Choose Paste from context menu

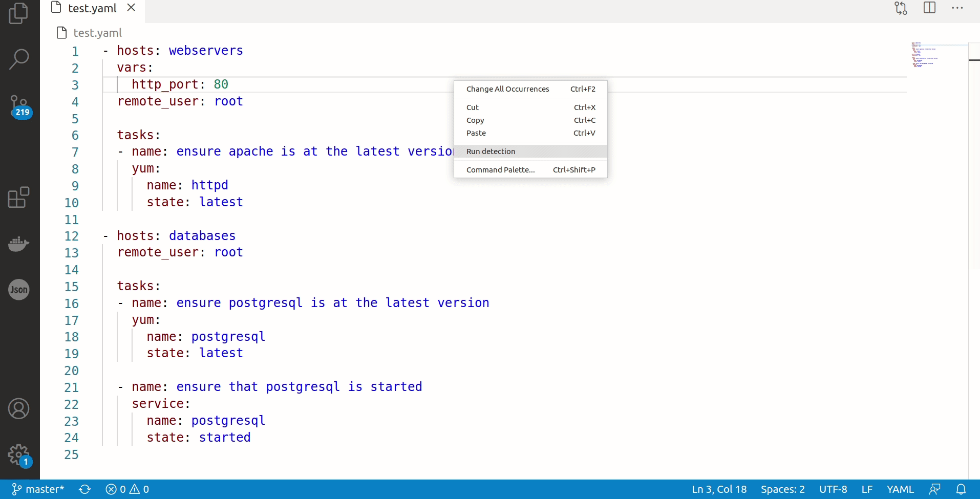click(530, 133)
